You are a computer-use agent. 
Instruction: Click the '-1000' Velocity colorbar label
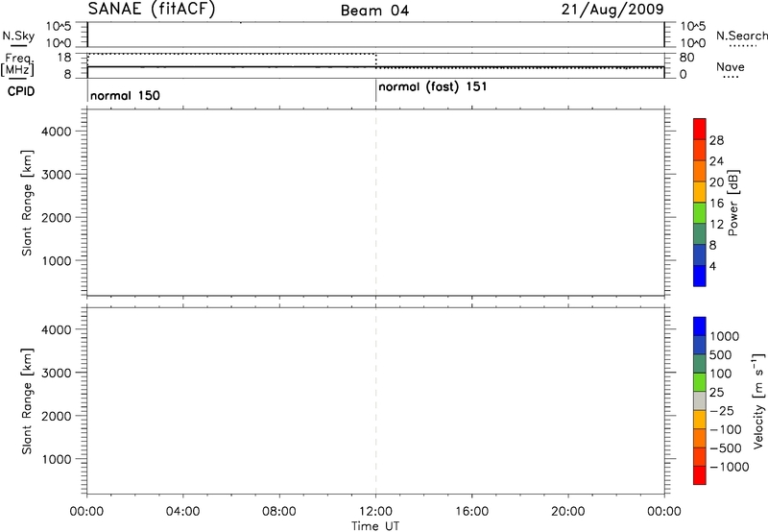pos(730,467)
